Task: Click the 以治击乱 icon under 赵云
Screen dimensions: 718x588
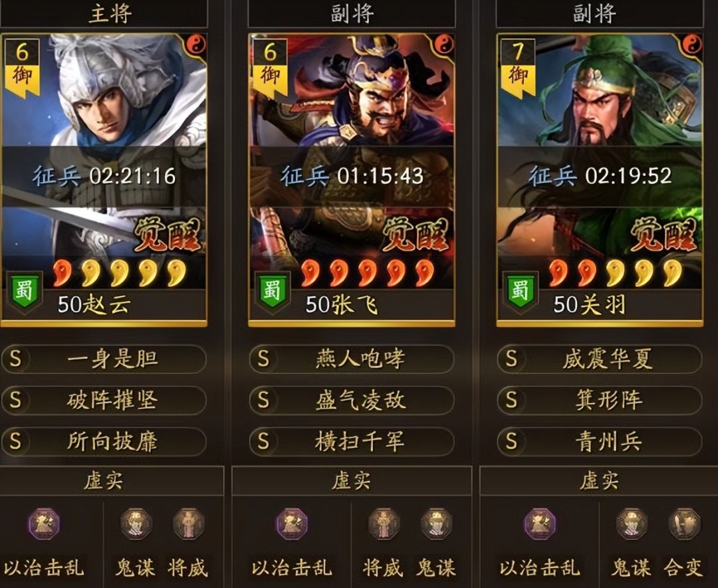Action: tap(44, 524)
